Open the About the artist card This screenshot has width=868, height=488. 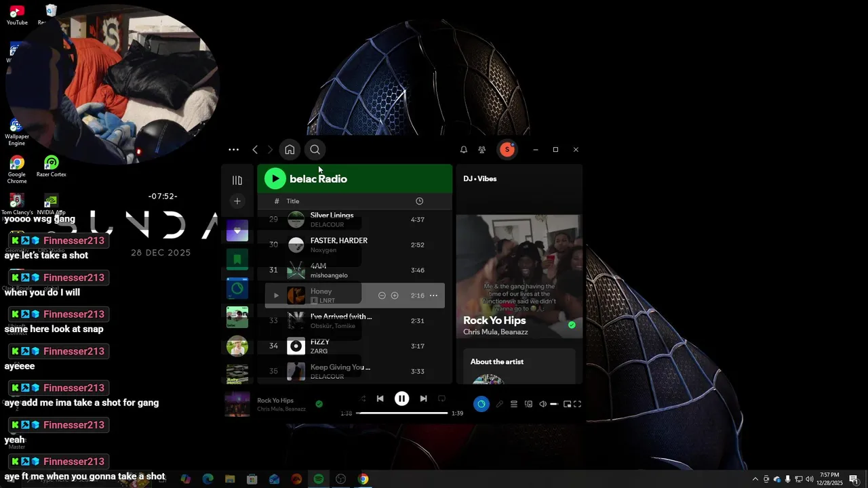(x=519, y=366)
